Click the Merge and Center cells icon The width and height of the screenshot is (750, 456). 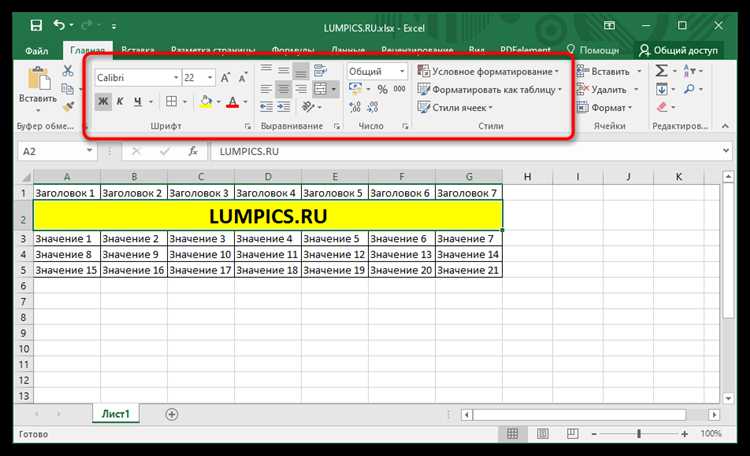pyautogui.click(x=322, y=90)
